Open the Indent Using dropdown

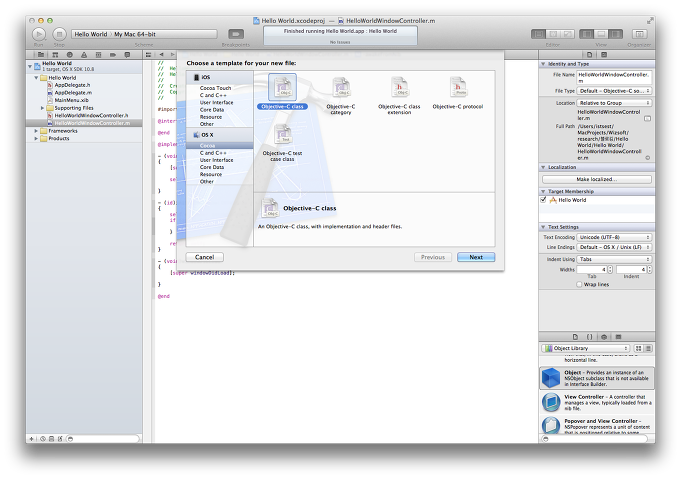click(x=614, y=259)
